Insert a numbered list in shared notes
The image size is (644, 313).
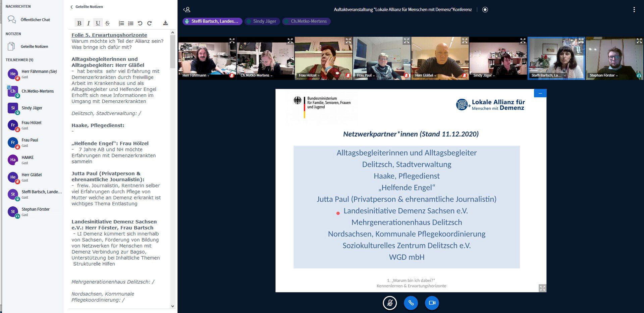coord(121,23)
